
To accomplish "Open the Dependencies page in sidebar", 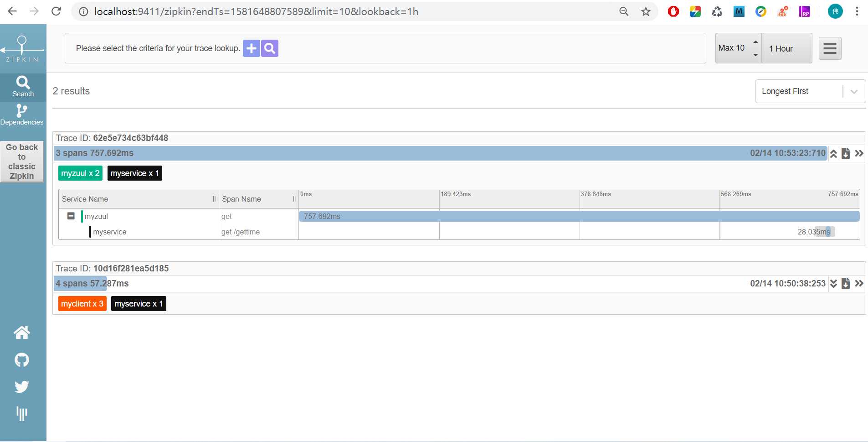I will tap(22, 115).
